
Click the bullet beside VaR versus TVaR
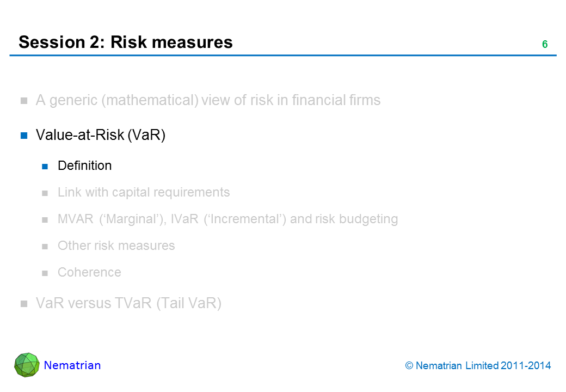(24, 304)
